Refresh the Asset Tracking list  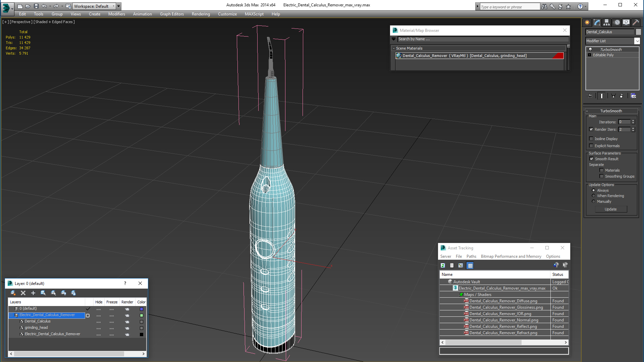443,265
